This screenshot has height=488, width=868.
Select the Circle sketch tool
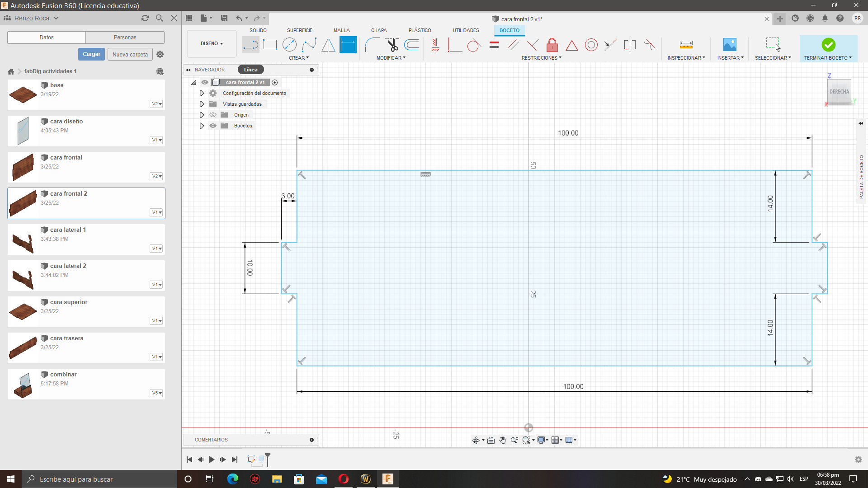point(289,45)
